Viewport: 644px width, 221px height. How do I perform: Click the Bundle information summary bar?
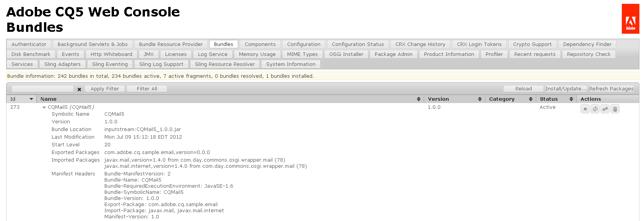323,76
